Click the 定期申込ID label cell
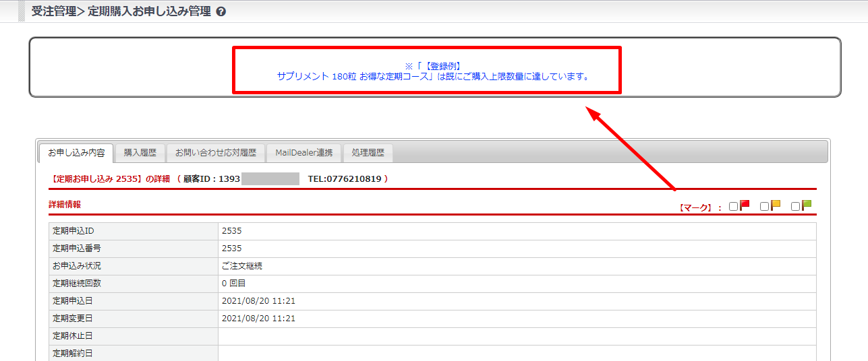The height and width of the screenshot is (361, 868). (134, 231)
